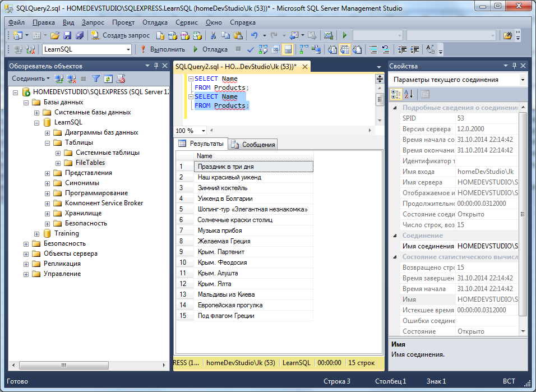The width and height of the screenshot is (536, 392).
Task: Toggle the categorized view in Properties panel
Action: click(x=396, y=94)
